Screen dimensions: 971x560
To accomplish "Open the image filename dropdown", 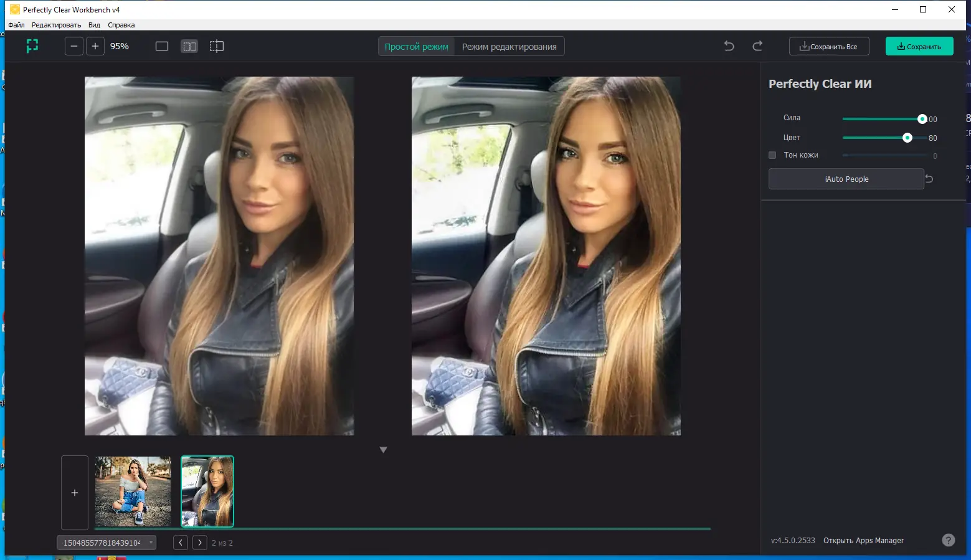I will tap(107, 543).
